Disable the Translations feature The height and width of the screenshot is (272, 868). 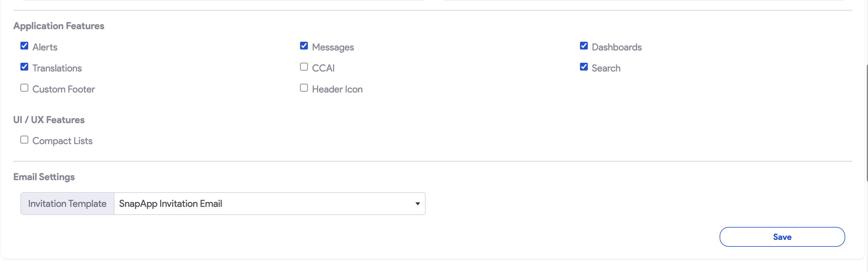point(24,67)
